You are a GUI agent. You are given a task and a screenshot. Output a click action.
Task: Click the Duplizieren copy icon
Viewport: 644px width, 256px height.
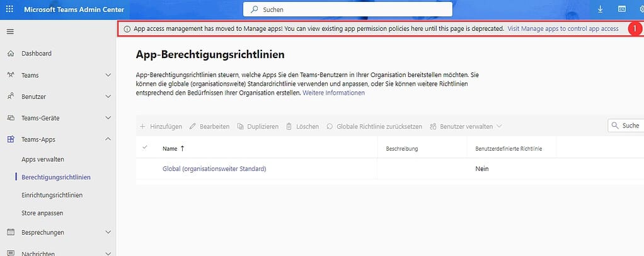pos(240,127)
